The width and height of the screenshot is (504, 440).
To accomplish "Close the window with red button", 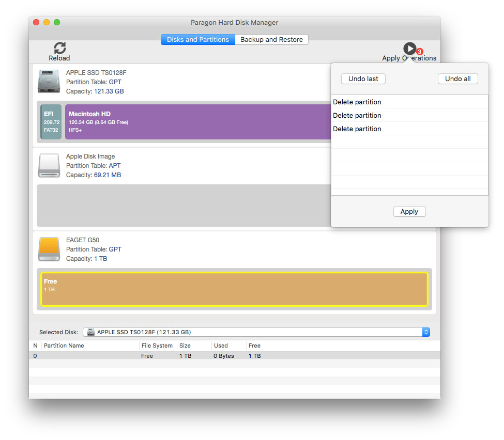I will [36, 22].
